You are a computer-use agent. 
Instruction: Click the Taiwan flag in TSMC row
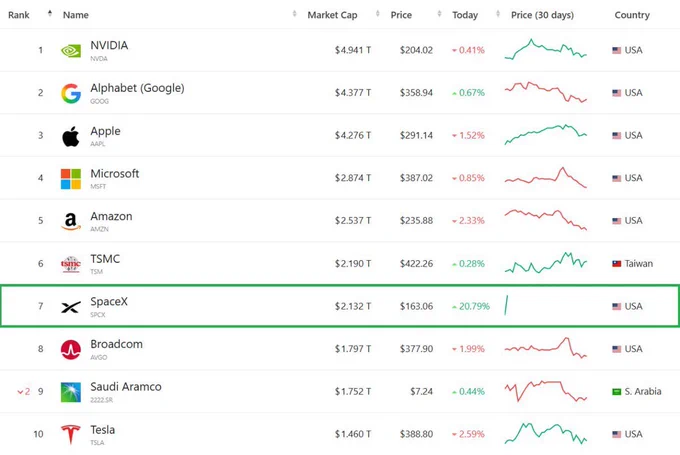pos(616,264)
